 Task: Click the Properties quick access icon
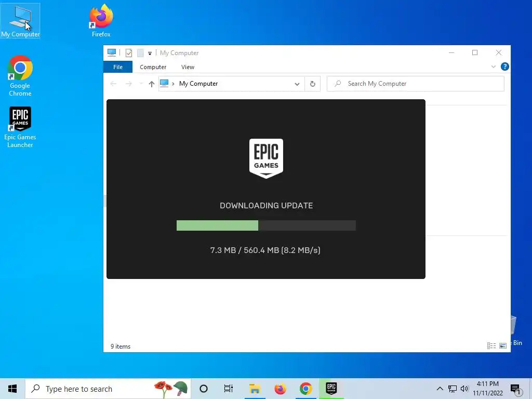(x=129, y=53)
